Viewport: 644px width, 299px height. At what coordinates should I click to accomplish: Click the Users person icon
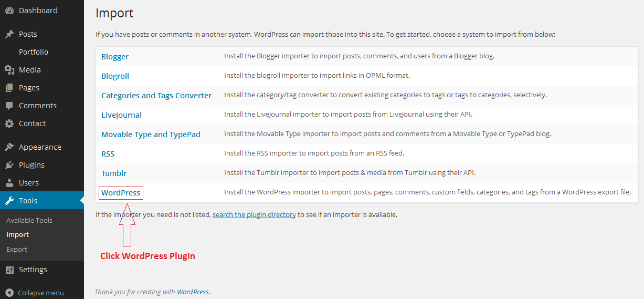(9, 183)
